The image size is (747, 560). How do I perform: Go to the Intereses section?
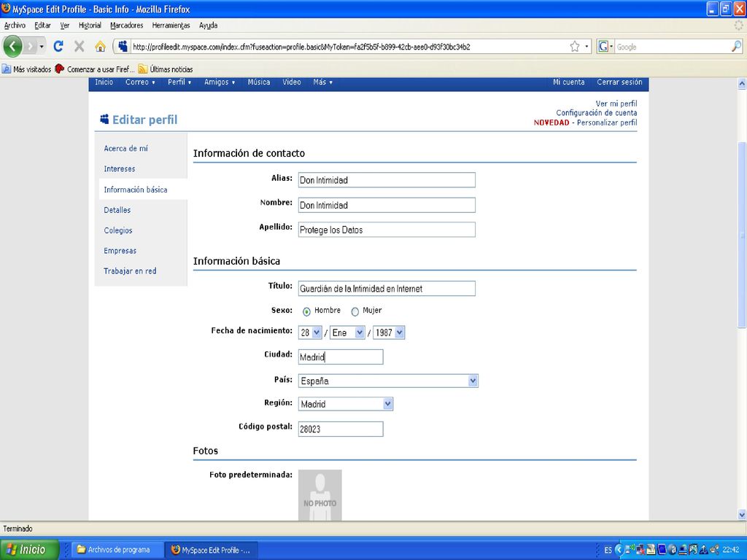[x=120, y=168]
